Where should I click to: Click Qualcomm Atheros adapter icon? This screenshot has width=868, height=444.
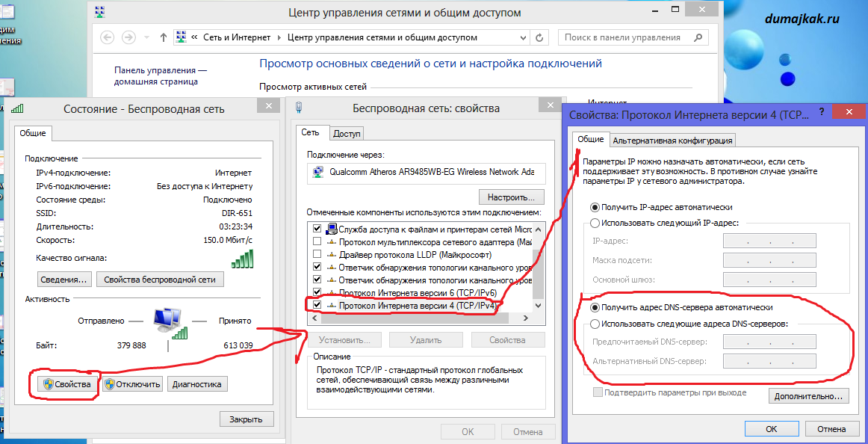318,171
